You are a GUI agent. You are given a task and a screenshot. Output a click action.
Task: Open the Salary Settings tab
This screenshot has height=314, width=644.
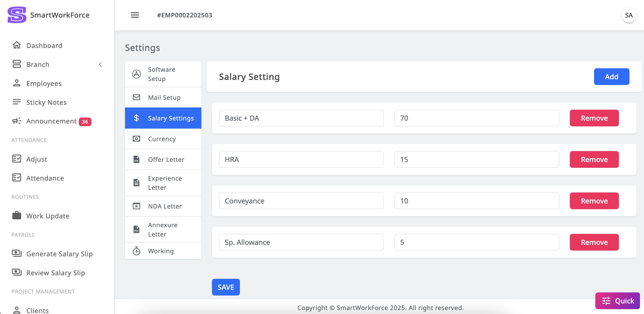(163, 118)
